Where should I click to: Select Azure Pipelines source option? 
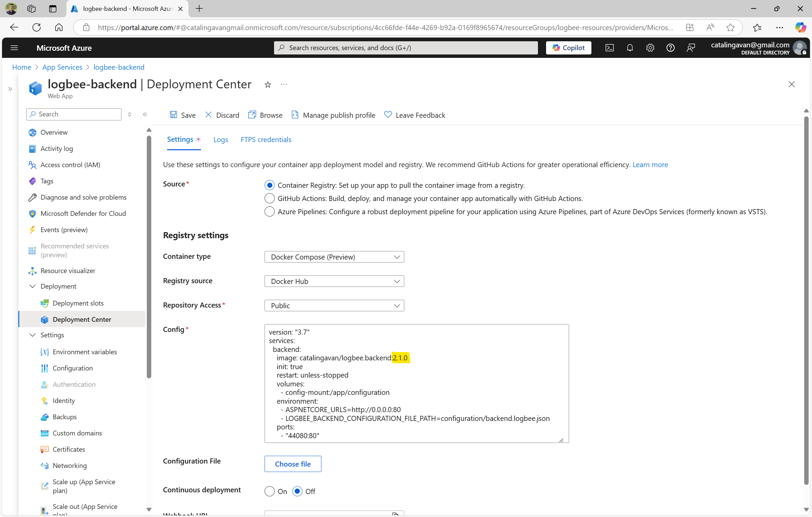pyautogui.click(x=270, y=211)
